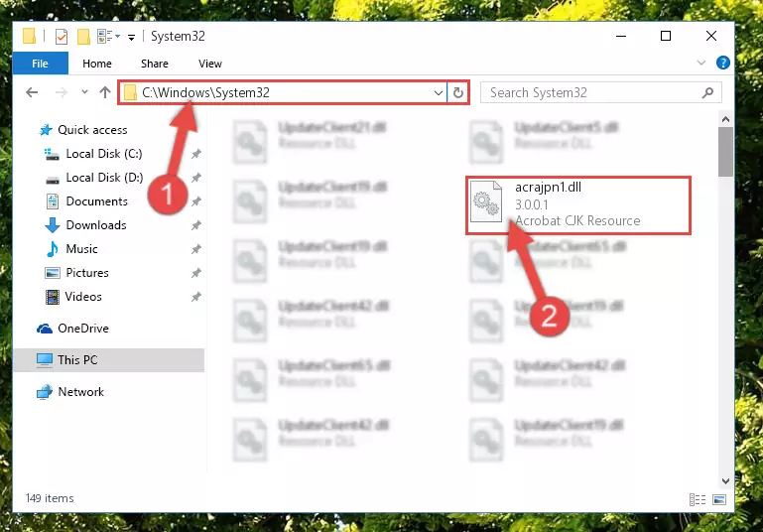Go back with the back arrow

coord(32,92)
